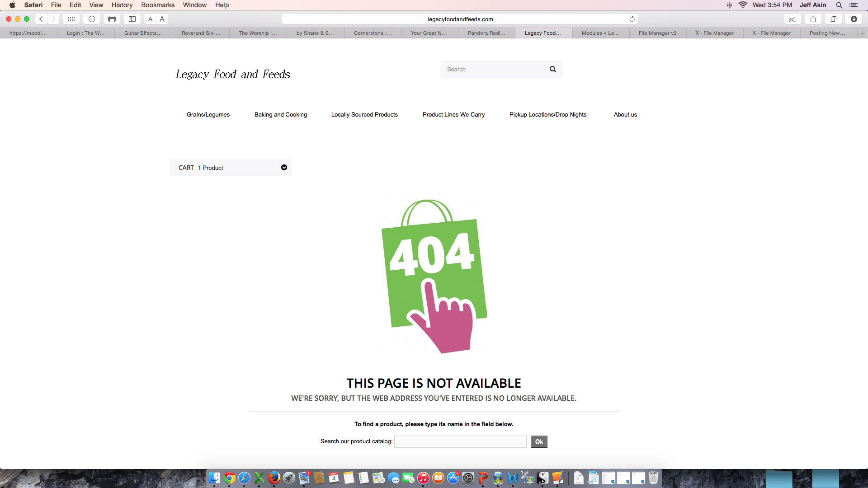Click the show all tabs icon
Image resolution: width=868 pixels, height=488 pixels.
833,19
